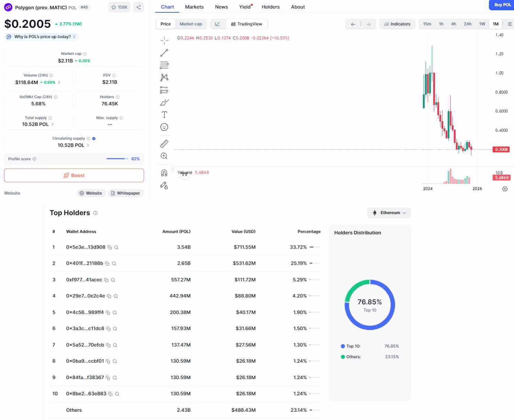The width and height of the screenshot is (514, 420).
Task: Undo the last chart action arrow
Action: 353,24
